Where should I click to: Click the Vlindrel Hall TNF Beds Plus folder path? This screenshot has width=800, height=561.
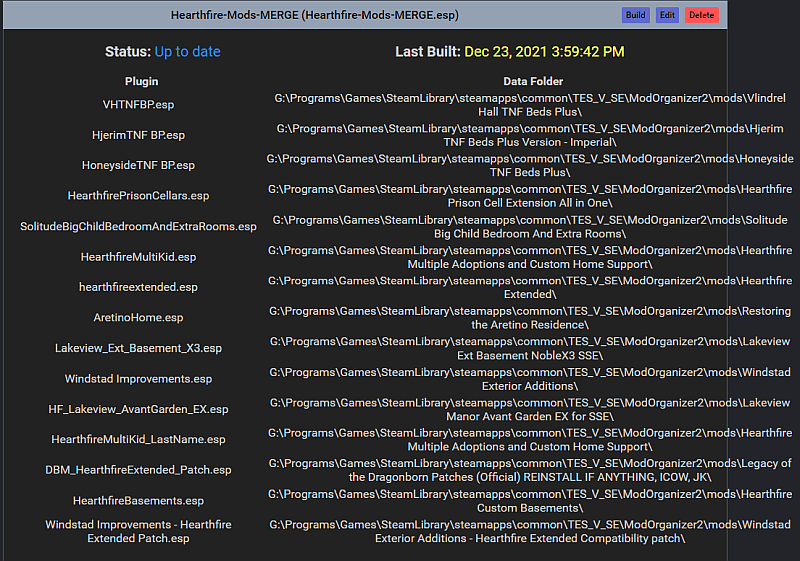[530, 105]
